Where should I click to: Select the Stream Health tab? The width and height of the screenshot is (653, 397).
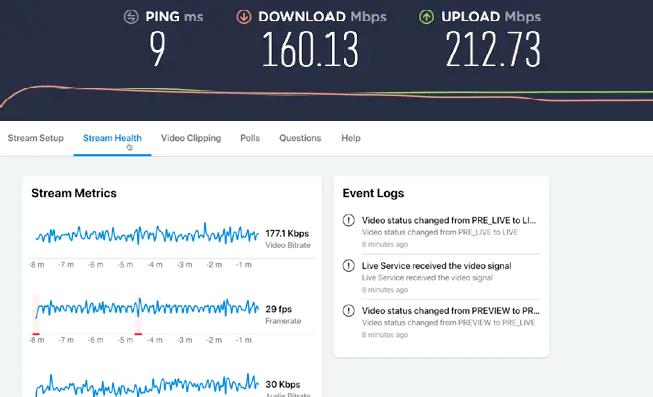[112, 138]
